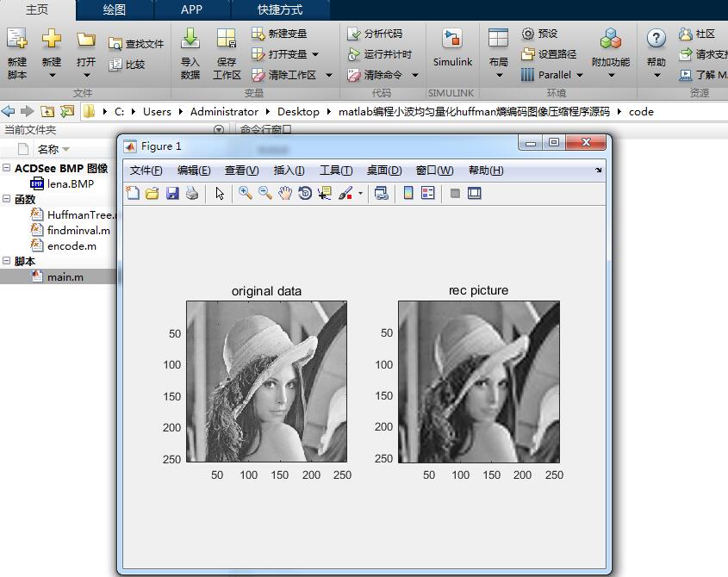Click the New Script (新建脚本) icon
Screen dimensions: 728x577
coord(17,38)
